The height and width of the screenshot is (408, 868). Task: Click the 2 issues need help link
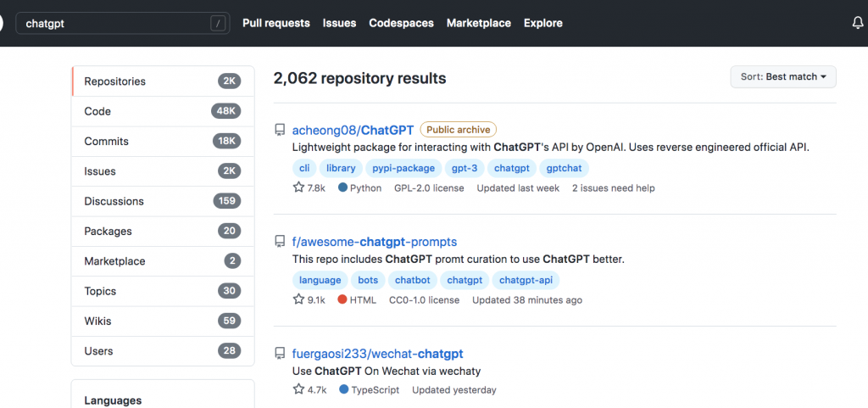(614, 188)
